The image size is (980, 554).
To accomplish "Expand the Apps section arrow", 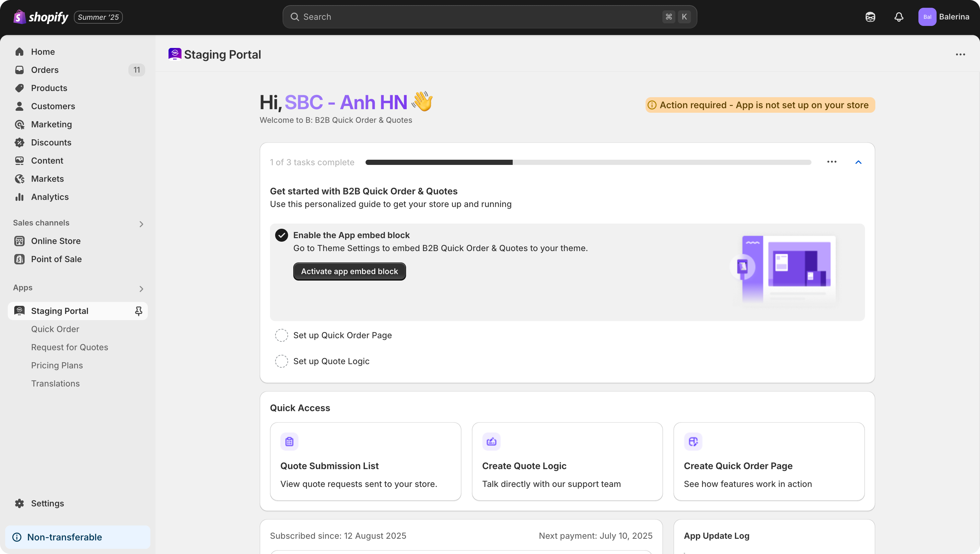I will (141, 289).
